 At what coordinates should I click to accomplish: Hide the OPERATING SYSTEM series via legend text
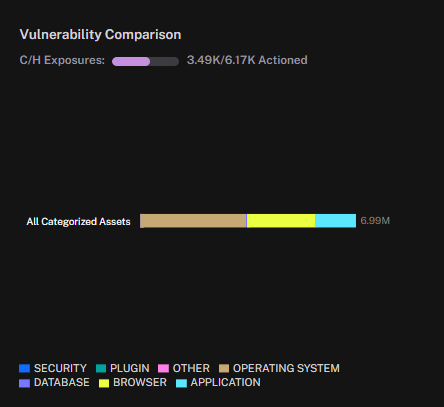[x=286, y=368]
